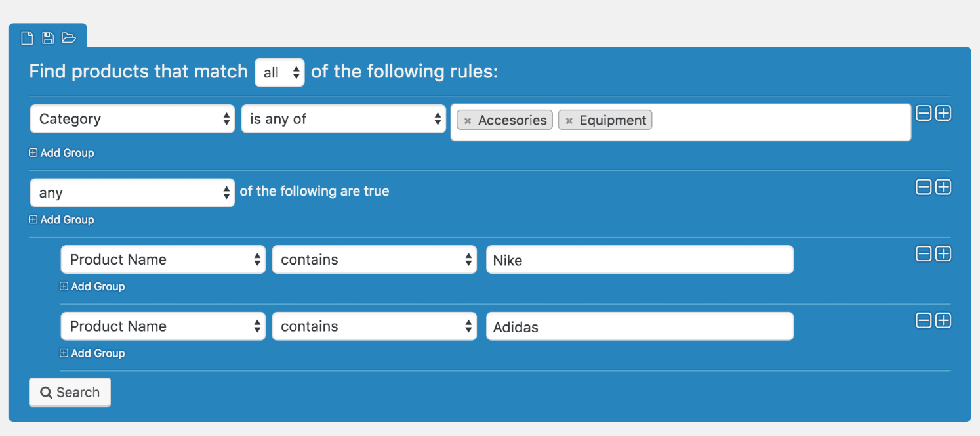The height and width of the screenshot is (436, 980).
Task: Remove the Equipment tag from Category values
Action: pos(569,121)
